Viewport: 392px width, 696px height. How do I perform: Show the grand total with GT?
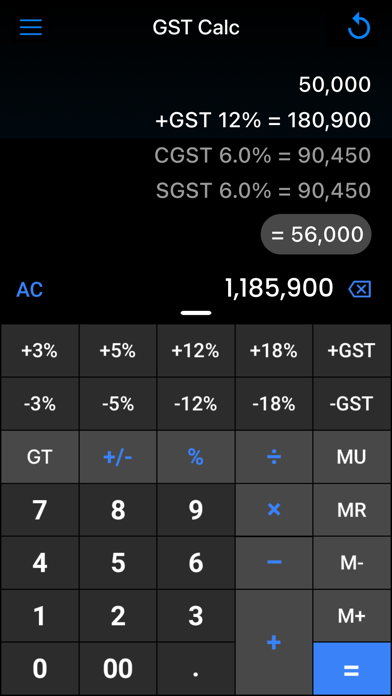point(40,457)
